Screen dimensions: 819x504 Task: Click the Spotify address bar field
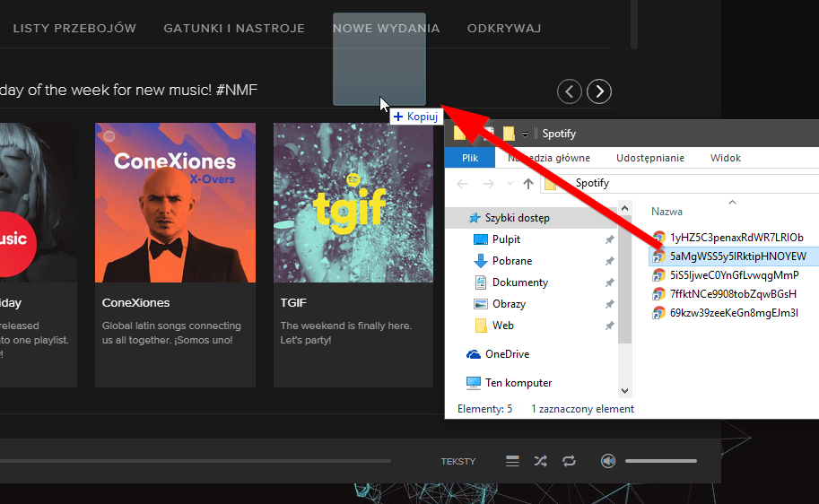pyautogui.click(x=680, y=183)
